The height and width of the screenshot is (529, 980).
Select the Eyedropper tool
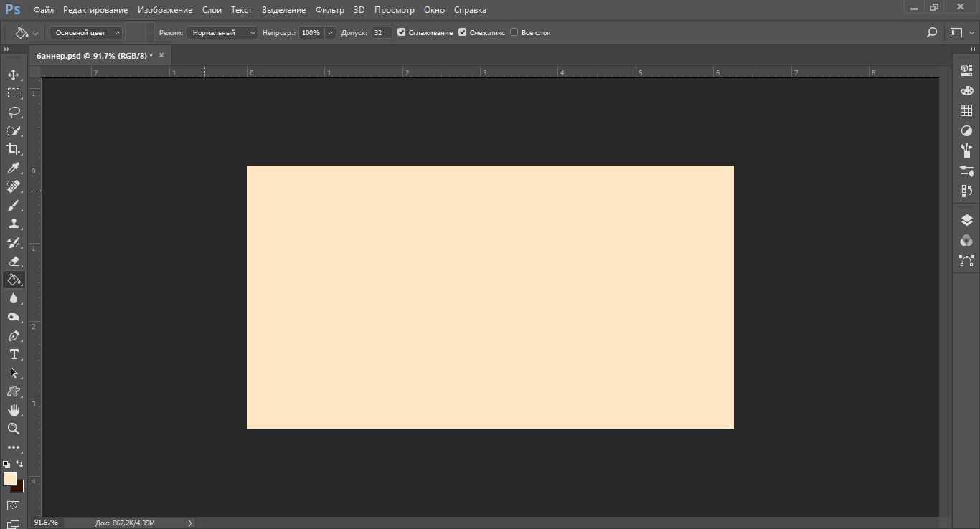14,168
